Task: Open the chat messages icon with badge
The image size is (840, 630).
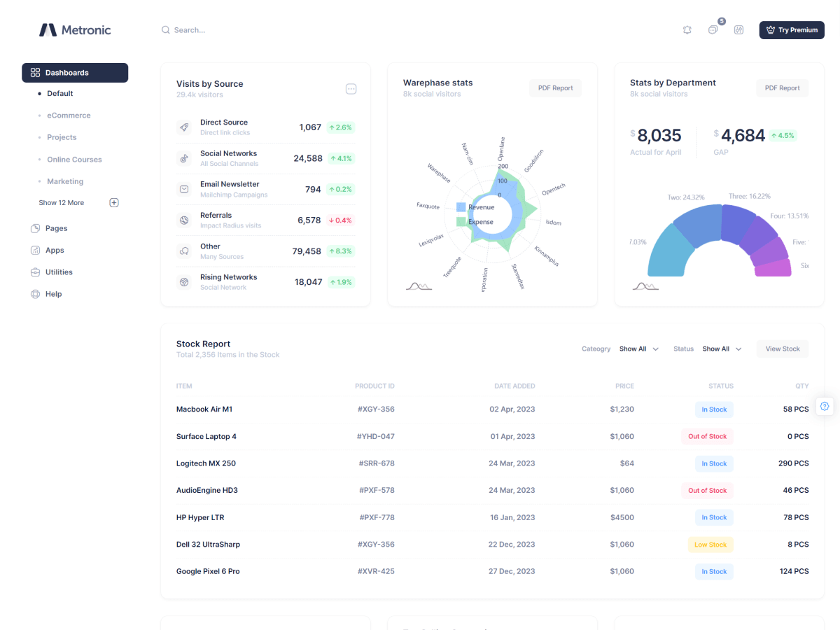Action: point(713,30)
